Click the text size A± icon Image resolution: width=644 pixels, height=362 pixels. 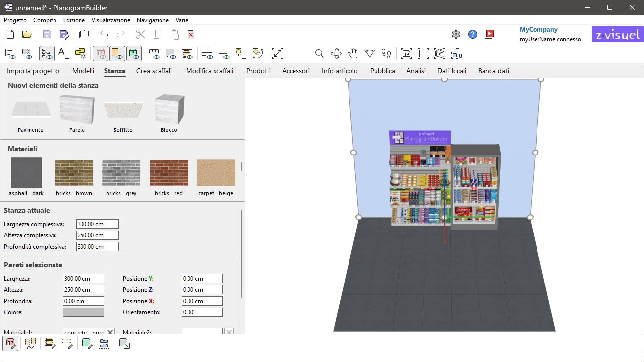pos(64,53)
